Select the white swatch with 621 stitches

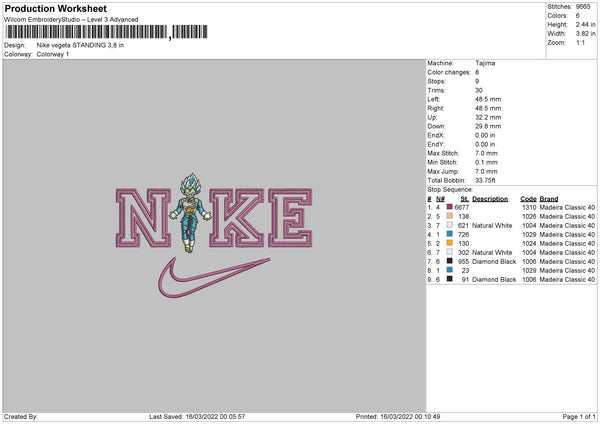point(450,225)
